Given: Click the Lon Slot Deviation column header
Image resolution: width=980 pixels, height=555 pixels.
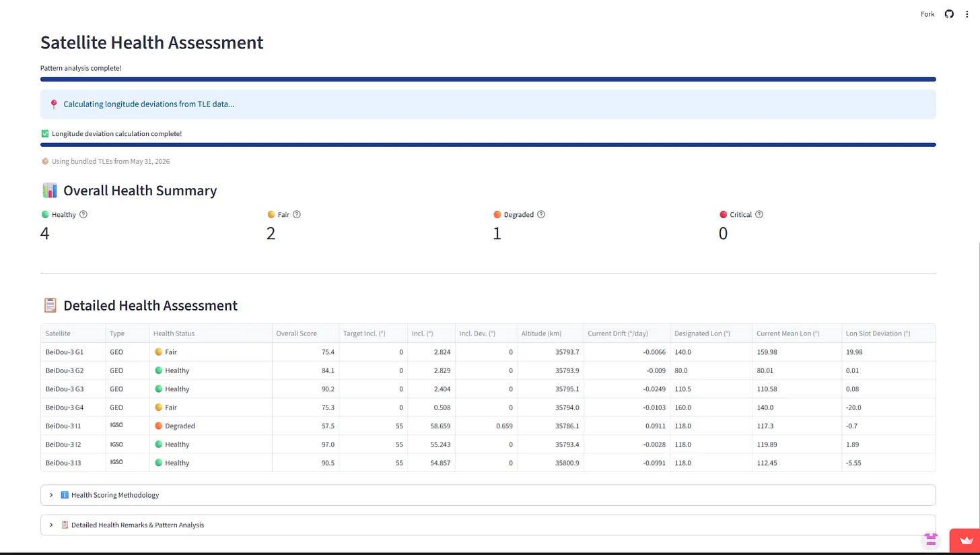Looking at the screenshot, I should pyautogui.click(x=888, y=333).
